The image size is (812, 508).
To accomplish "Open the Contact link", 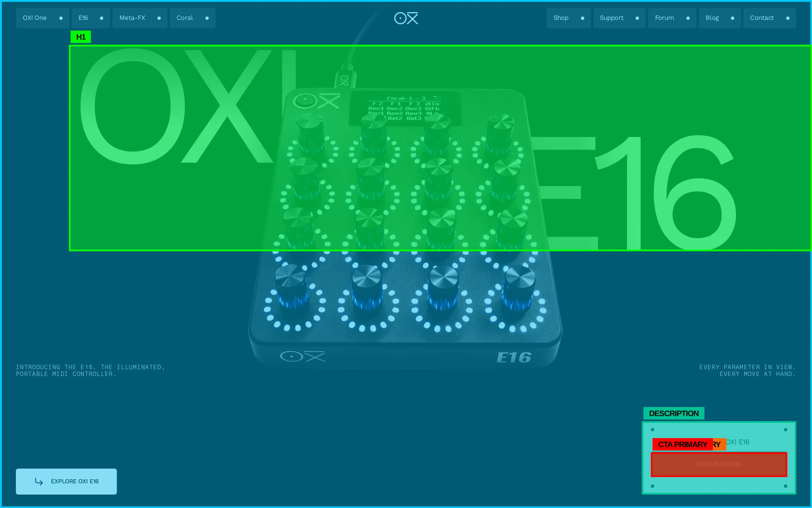I will tap(770, 18).
